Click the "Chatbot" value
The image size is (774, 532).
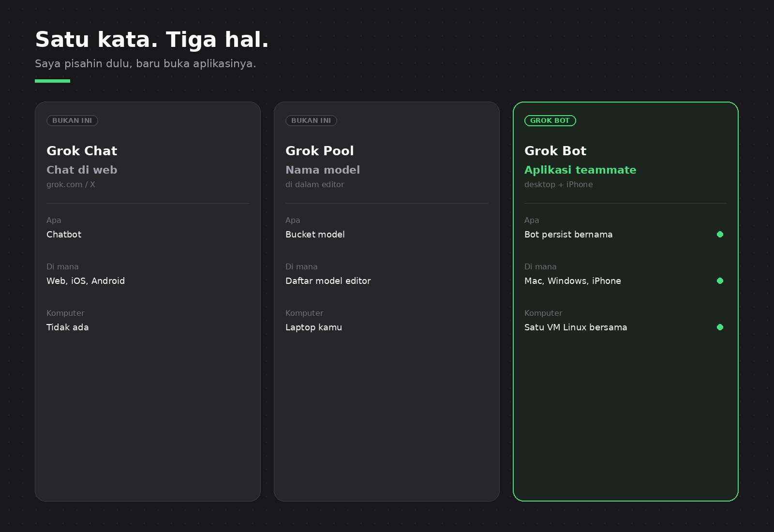coord(64,235)
